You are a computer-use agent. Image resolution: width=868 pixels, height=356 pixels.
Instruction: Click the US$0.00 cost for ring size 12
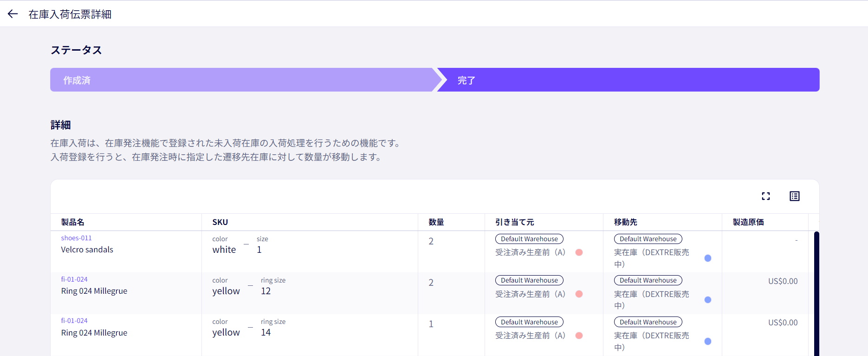783,281
